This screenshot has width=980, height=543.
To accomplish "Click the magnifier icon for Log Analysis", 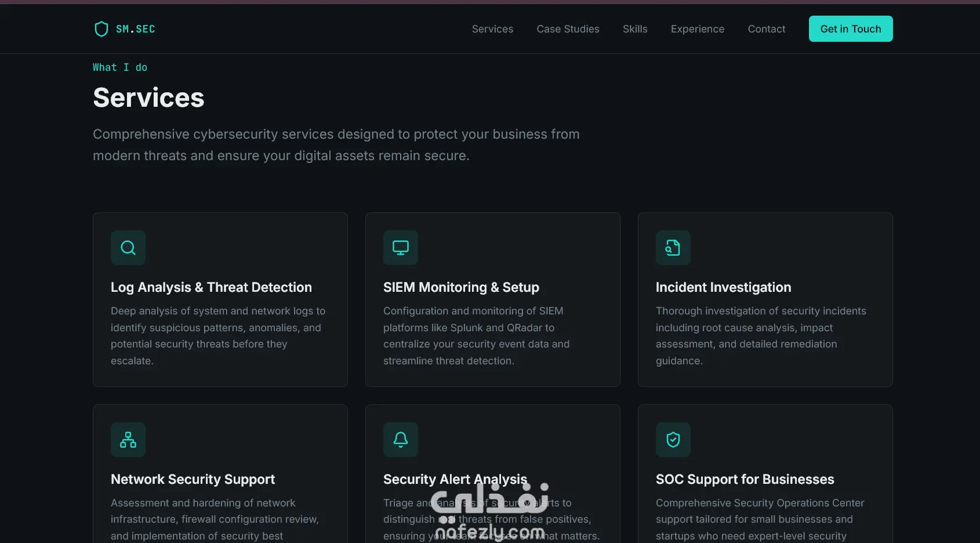I will pyautogui.click(x=128, y=248).
